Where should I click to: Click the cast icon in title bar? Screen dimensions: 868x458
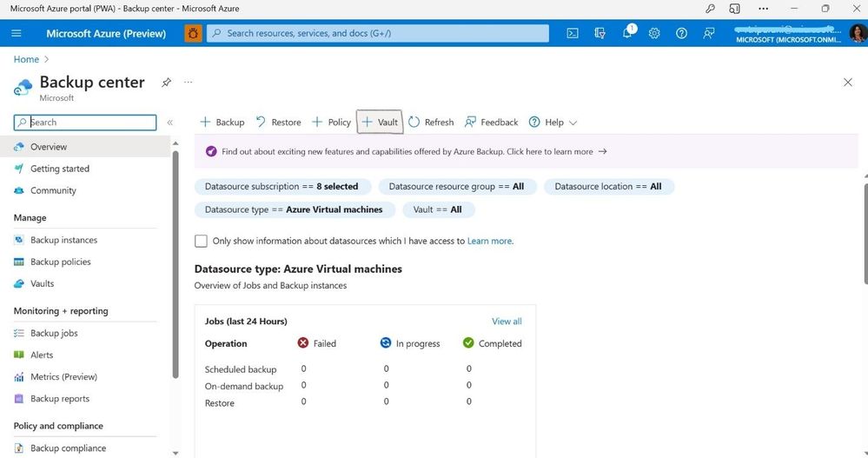(x=734, y=9)
